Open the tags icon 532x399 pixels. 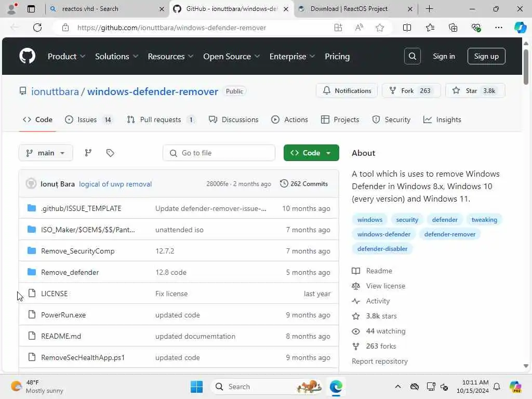[x=110, y=153]
